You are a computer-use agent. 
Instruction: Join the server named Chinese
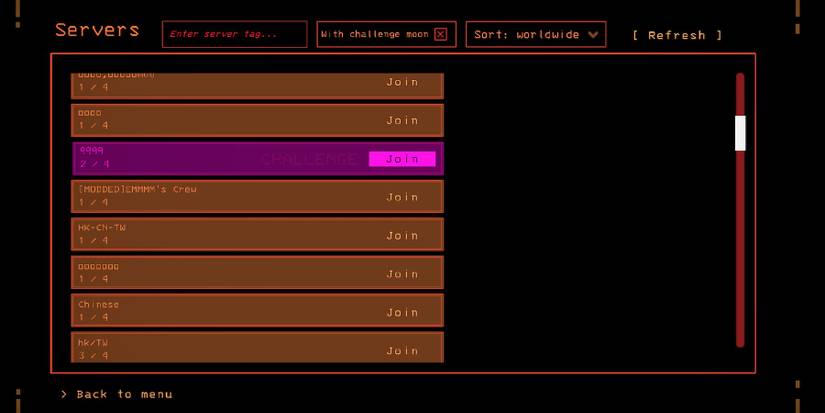(x=402, y=313)
